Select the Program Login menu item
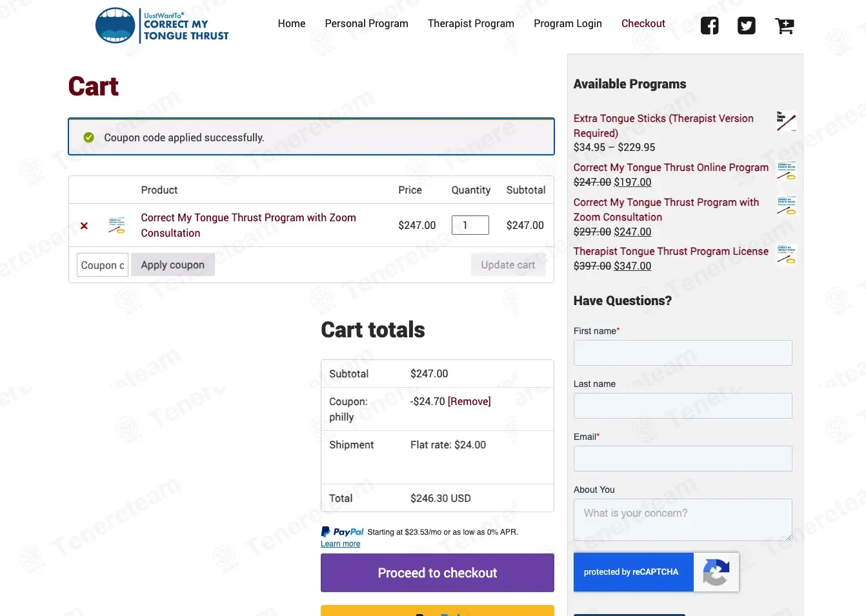The width and height of the screenshot is (866, 616). [568, 23]
